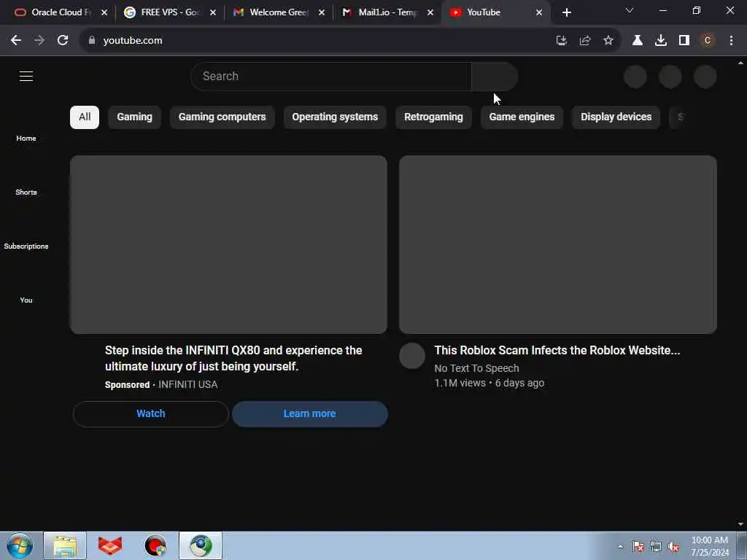Open the Chrome profile avatar C
This screenshot has height=560, width=747.
point(708,41)
